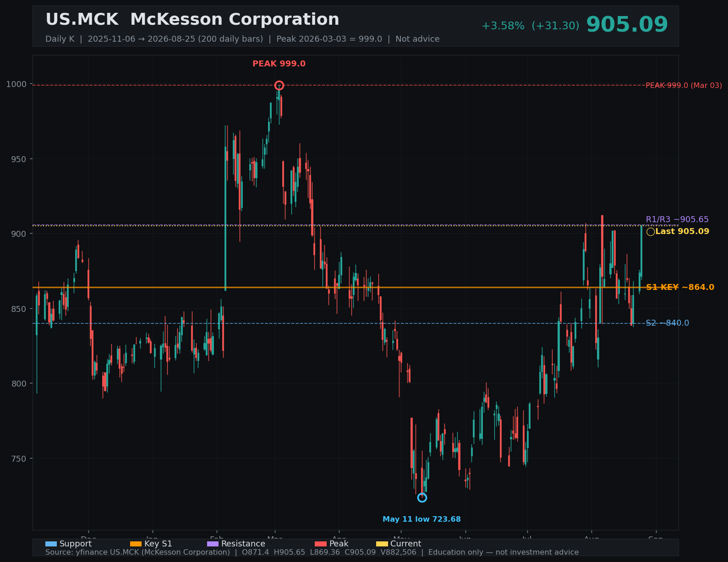Click the 950 y-axis tick label

pos(19,159)
